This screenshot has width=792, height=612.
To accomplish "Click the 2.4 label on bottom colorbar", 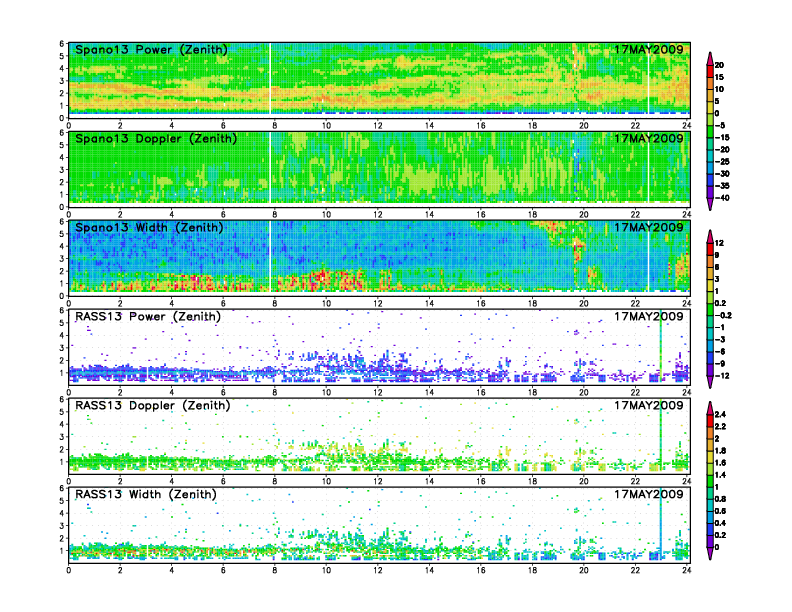I will point(720,415).
